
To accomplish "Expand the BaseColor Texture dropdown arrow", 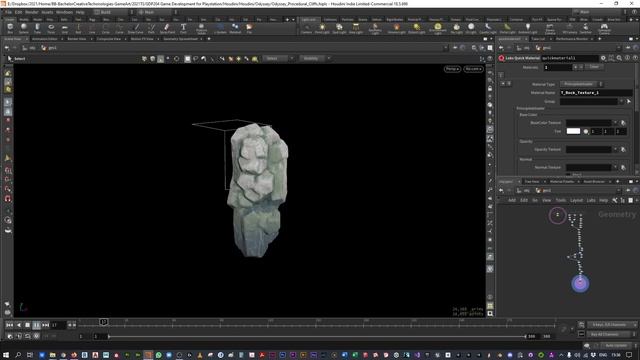I will tap(616, 122).
